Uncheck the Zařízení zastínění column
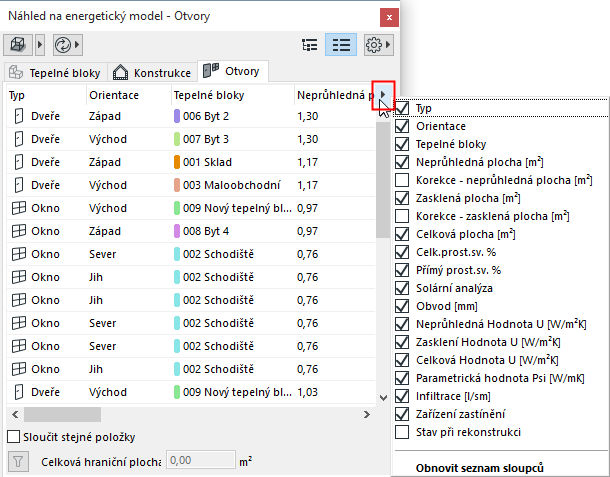Image resolution: width=610 pixels, height=477 pixels. 402,414
